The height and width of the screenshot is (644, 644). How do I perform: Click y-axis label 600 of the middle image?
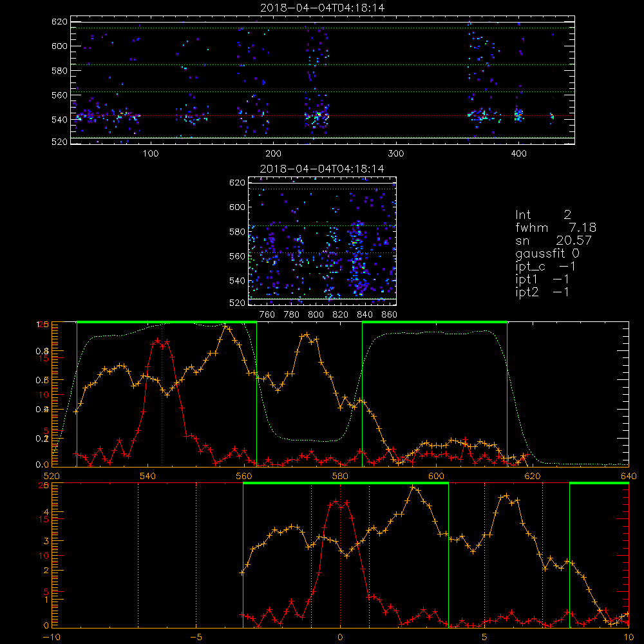238,207
